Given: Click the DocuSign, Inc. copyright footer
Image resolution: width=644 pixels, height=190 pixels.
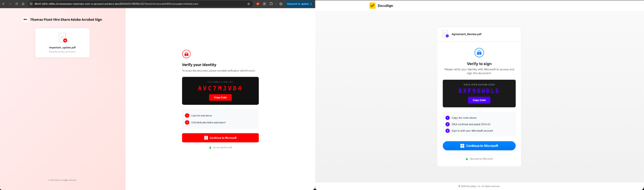Looking at the screenshot, I should tap(479, 186).
